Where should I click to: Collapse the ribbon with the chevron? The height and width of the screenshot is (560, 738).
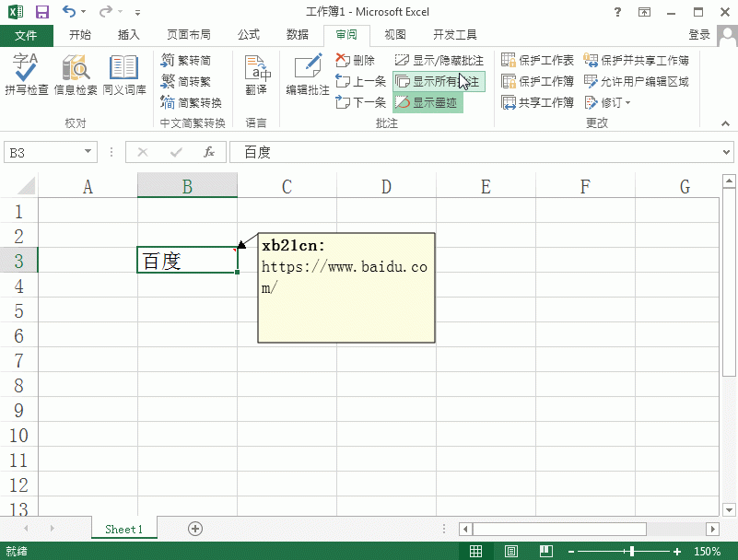tap(725, 122)
